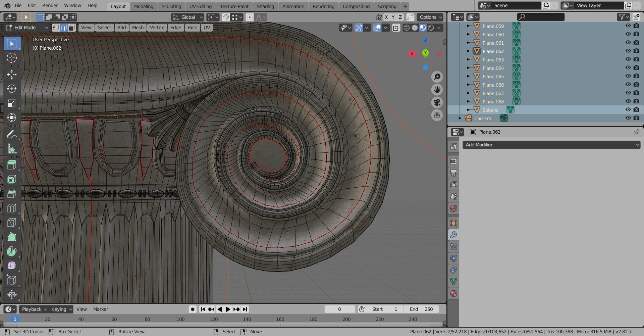This screenshot has width=644, height=336.
Task: Open Render properties tab icon
Action: (453, 161)
